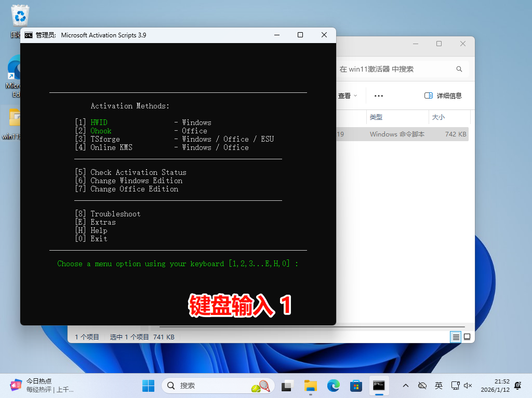Click the Task View taskbar icon
This screenshot has width=532, height=398.
coord(287,386)
